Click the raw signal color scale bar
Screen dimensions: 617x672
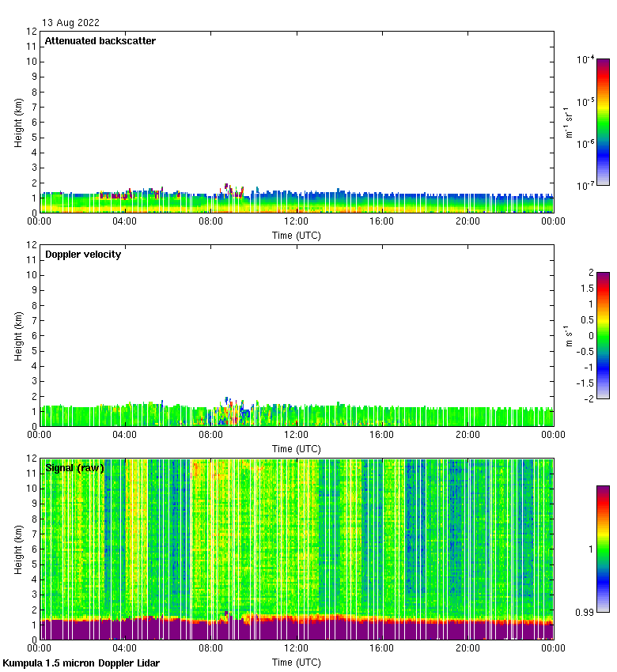click(603, 549)
